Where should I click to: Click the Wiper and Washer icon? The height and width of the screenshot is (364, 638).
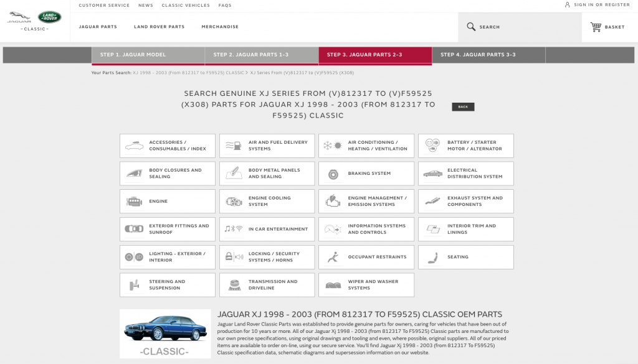pos(333,286)
